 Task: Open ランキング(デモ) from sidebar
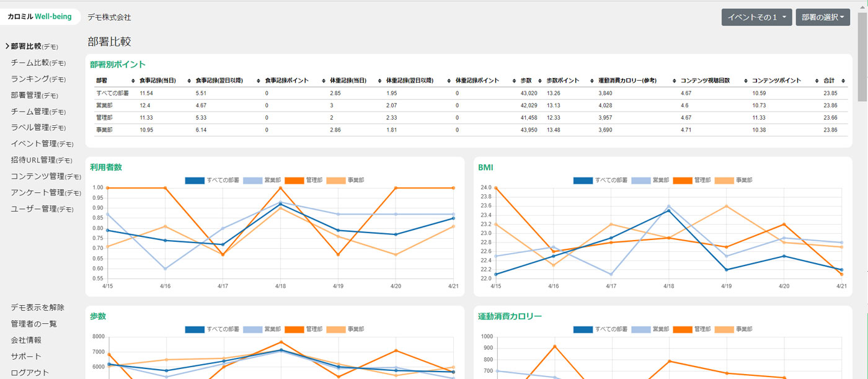click(38, 79)
